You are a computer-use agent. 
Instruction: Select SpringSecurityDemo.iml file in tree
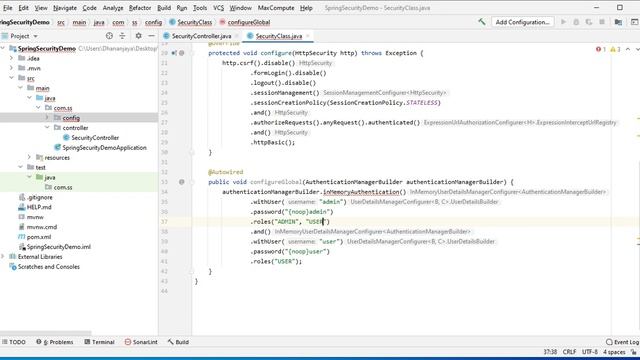click(58, 247)
